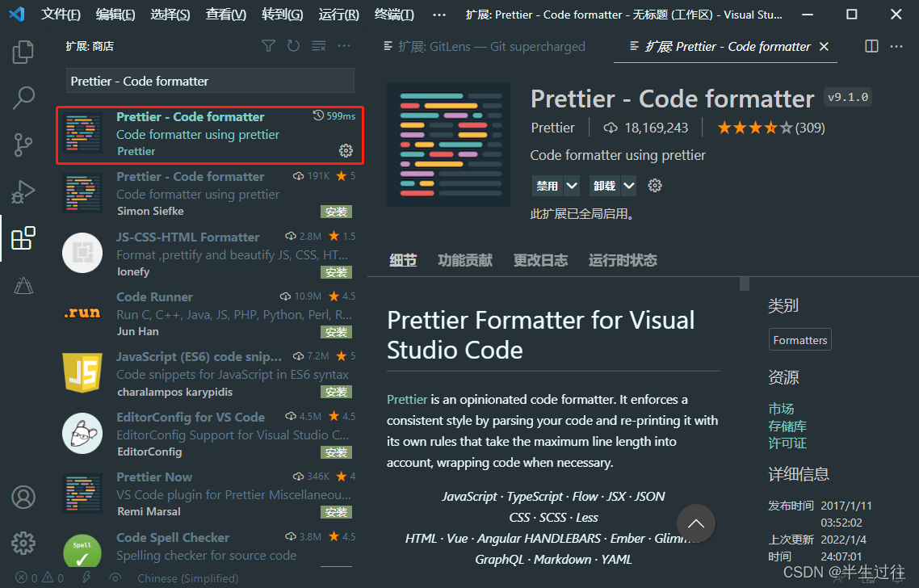Open 选择(S) menu

(170, 15)
